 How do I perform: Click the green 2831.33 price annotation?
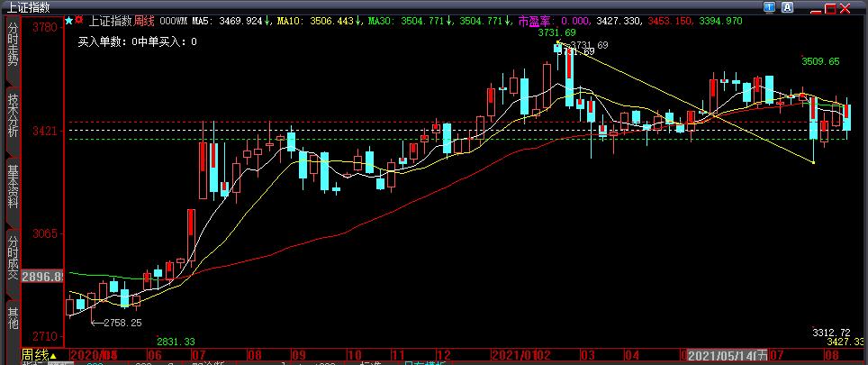(176, 342)
